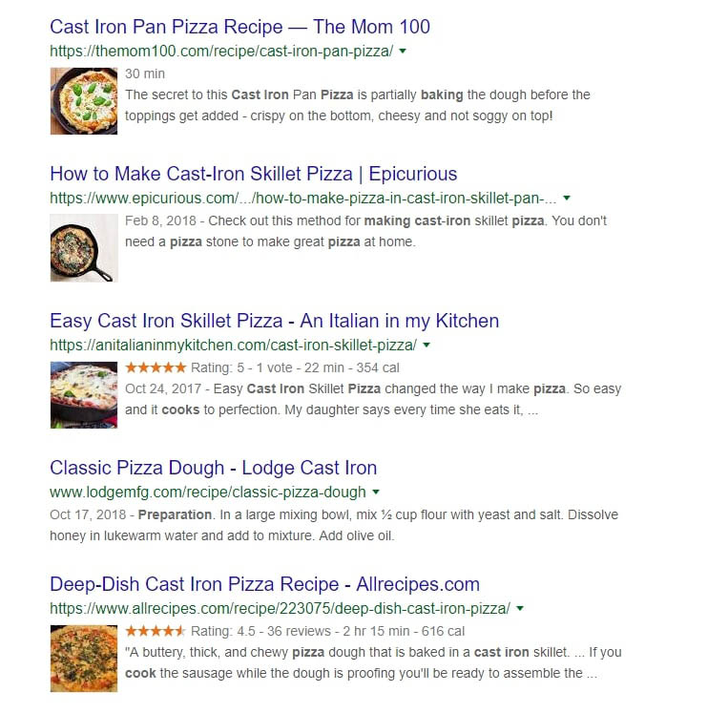Screen dimensions: 728x713
Task: Click The Mom 100 pizza thumbnail
Action: click(x=84, y=100)
